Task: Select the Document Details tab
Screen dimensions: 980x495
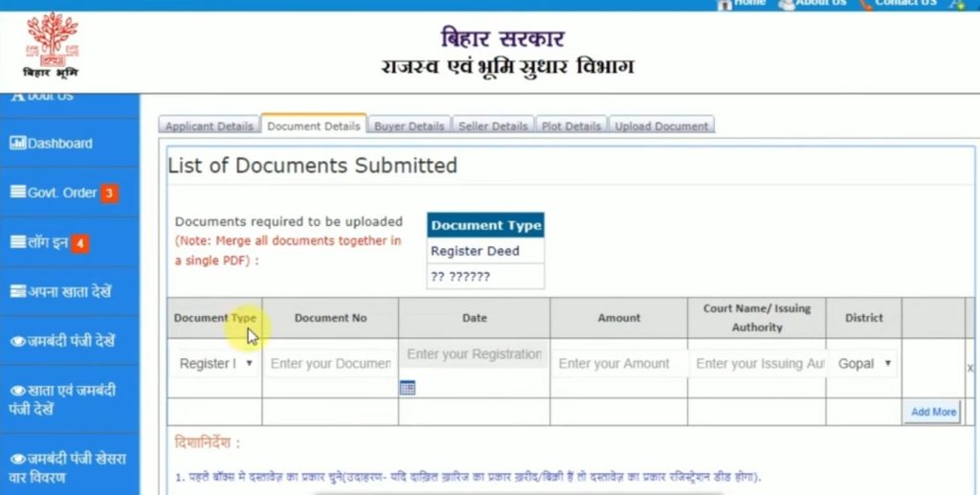Action: (314, 125)
